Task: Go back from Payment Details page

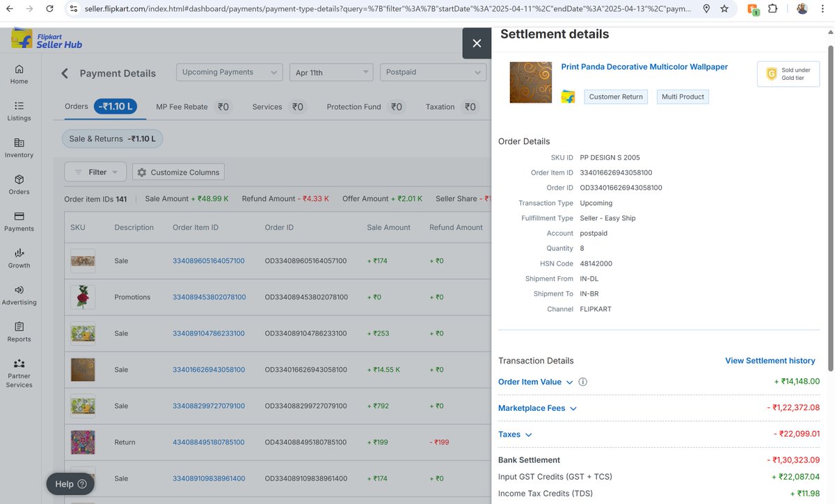Action: [x=65, y=74]
